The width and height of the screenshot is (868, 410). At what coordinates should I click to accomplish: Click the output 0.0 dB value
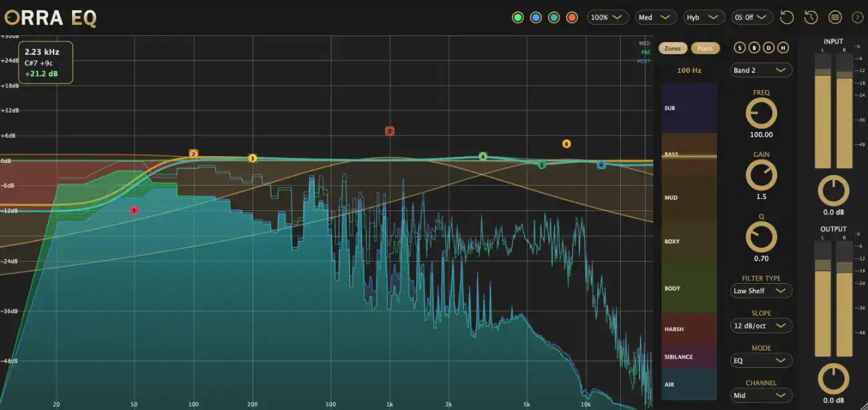[833, 400]
